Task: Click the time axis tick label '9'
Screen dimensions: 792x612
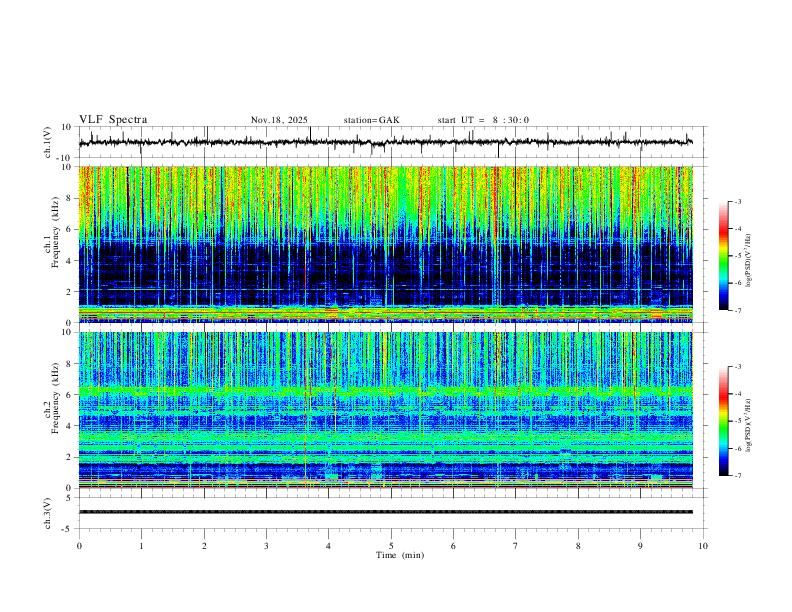Action: 640,546
